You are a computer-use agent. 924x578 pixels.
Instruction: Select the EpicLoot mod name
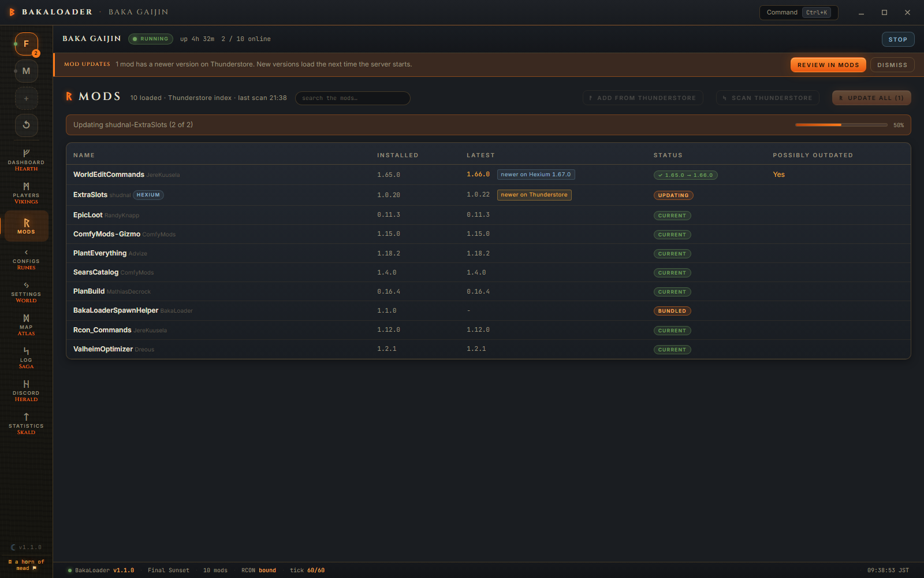pos(88,215)
